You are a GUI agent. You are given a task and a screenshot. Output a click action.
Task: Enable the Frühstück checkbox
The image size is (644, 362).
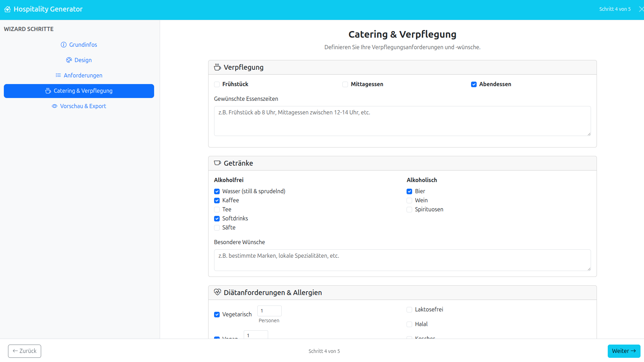217,84
